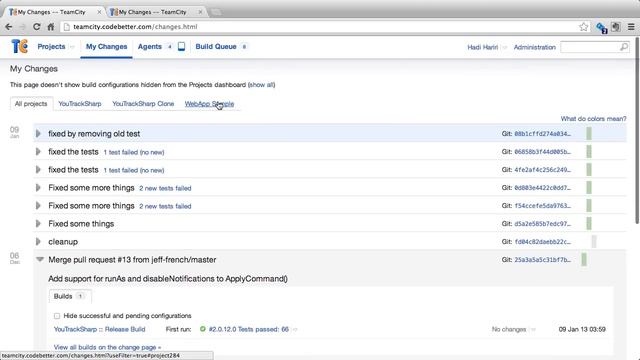Click the 'show all' link
The width and height of the screenshot is (640, 360).
pos(261,84)
